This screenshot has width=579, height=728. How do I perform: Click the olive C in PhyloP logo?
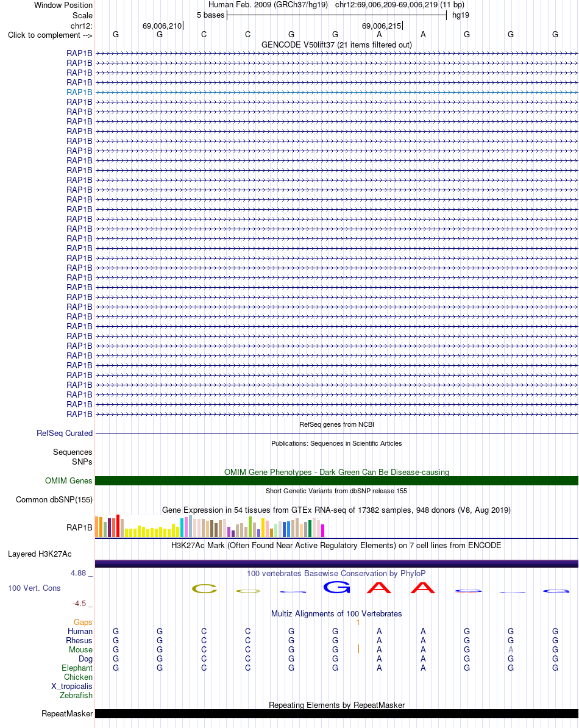pyautogui.click(x=204, y=589)
